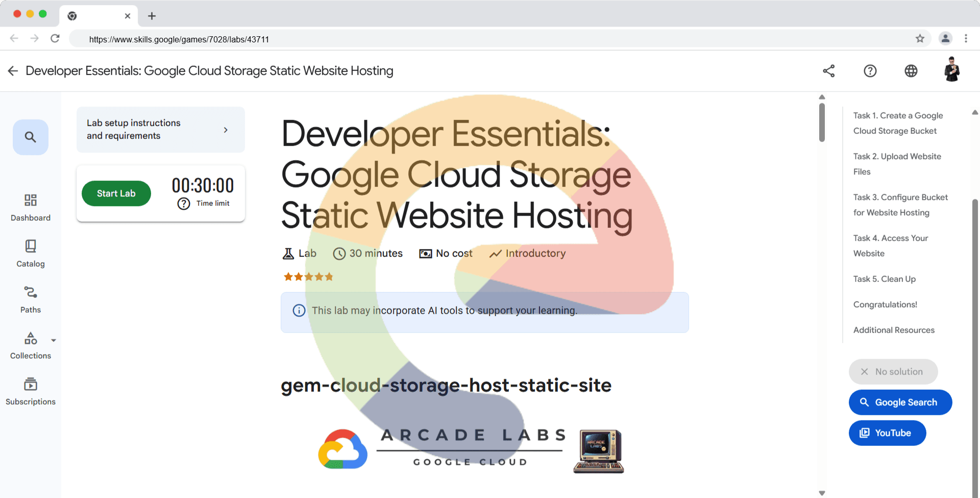Go to Paths in the sidebar
The width and height of the screenshot is (980, 498).
[x=31, y=299]
